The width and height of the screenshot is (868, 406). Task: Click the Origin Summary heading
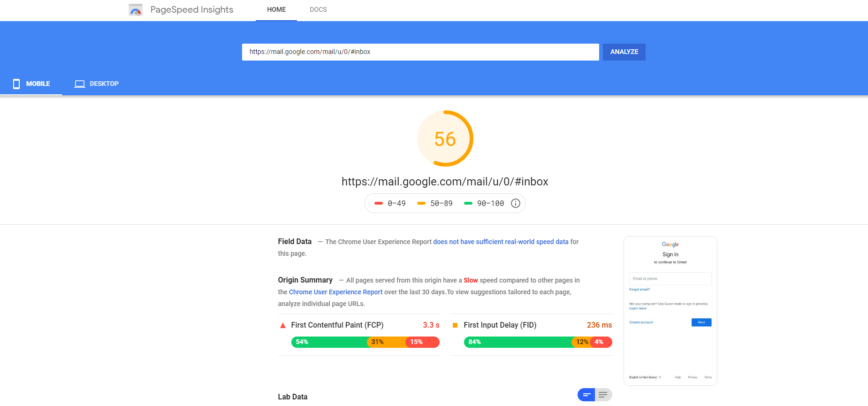coord(305,280)
